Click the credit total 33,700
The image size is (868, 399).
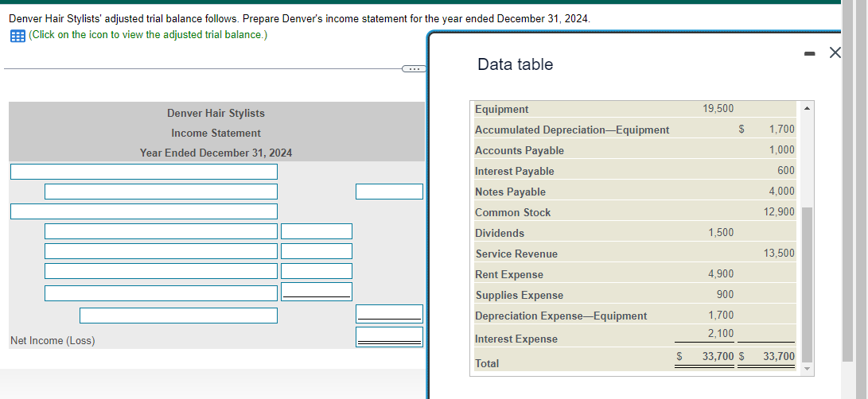(779, 356)
